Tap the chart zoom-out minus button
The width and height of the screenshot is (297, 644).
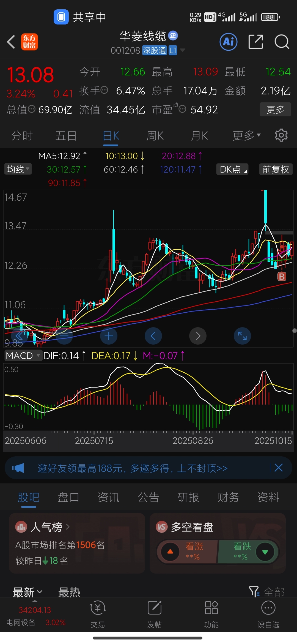pyautogui.click(x=64, y=336)
